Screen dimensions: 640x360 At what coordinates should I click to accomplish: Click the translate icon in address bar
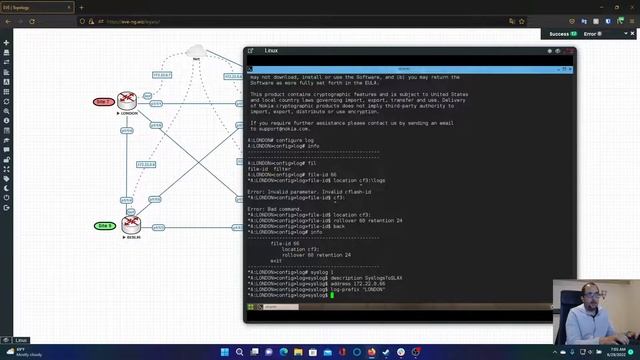(x=511, y=21)
